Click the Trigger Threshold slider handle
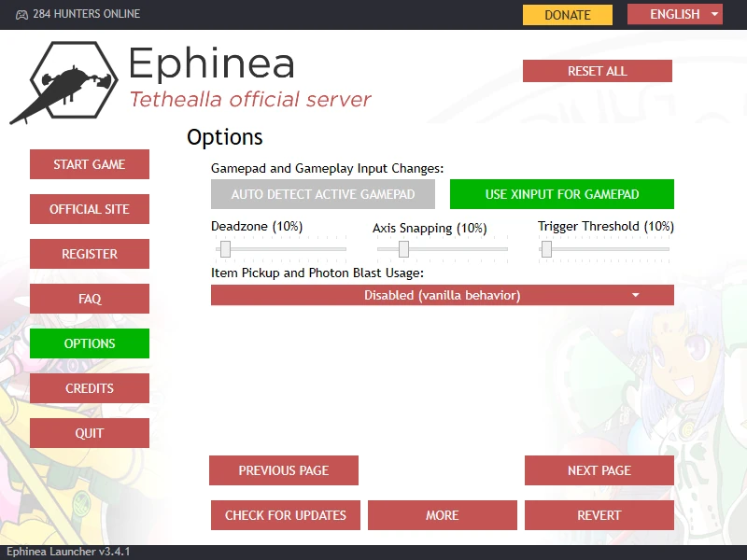This screenshot has height=560, width=747. pos(546,248)
